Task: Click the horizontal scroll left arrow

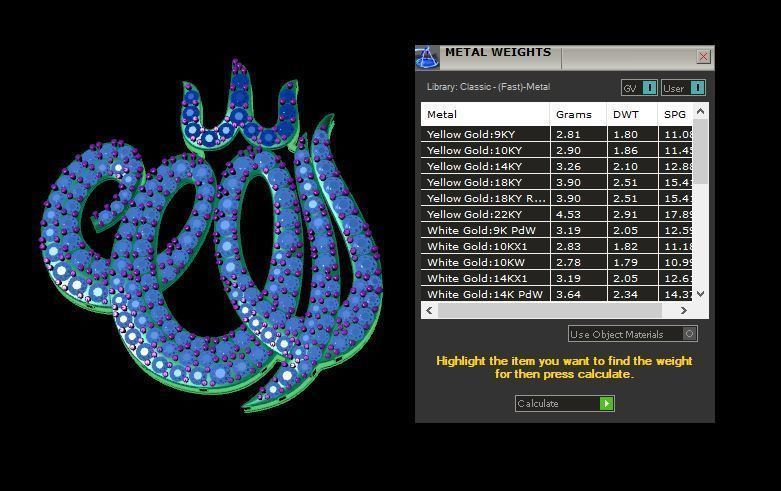Action: coord(429,310)
